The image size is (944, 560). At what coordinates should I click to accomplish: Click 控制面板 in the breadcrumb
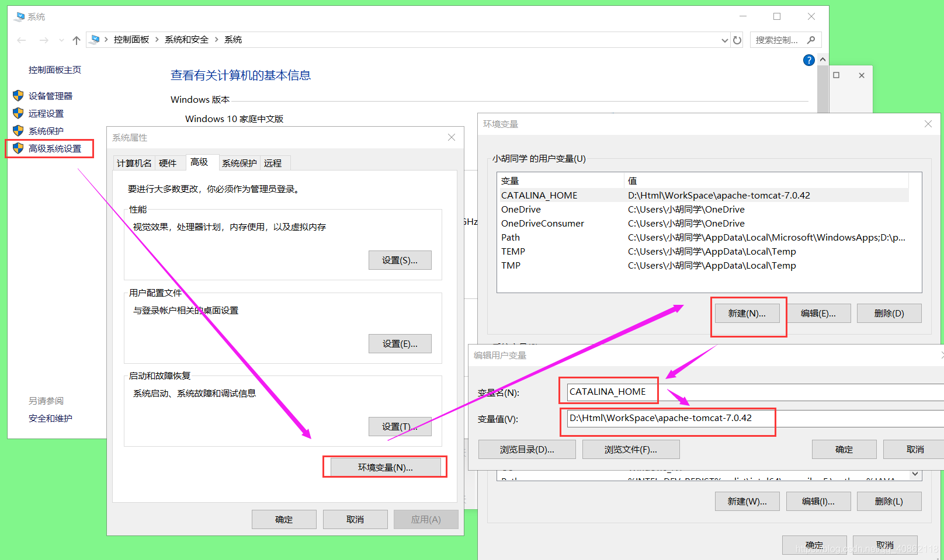131,40
